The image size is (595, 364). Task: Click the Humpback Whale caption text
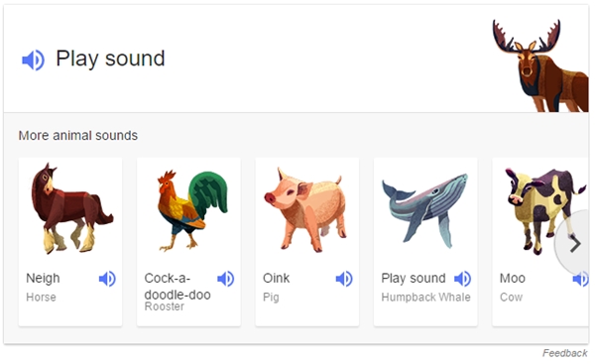point(425,298)
